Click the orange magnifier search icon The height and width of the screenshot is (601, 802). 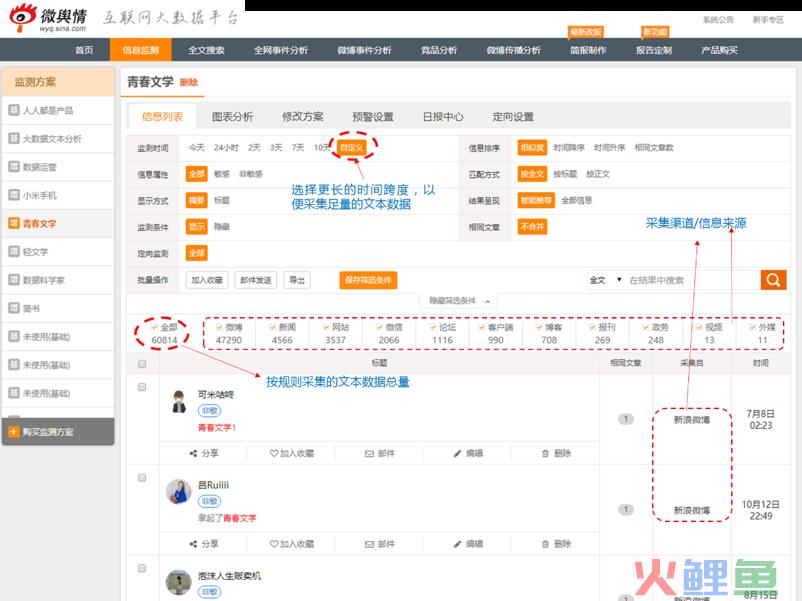pyautogui.click(x=773, y=280)
